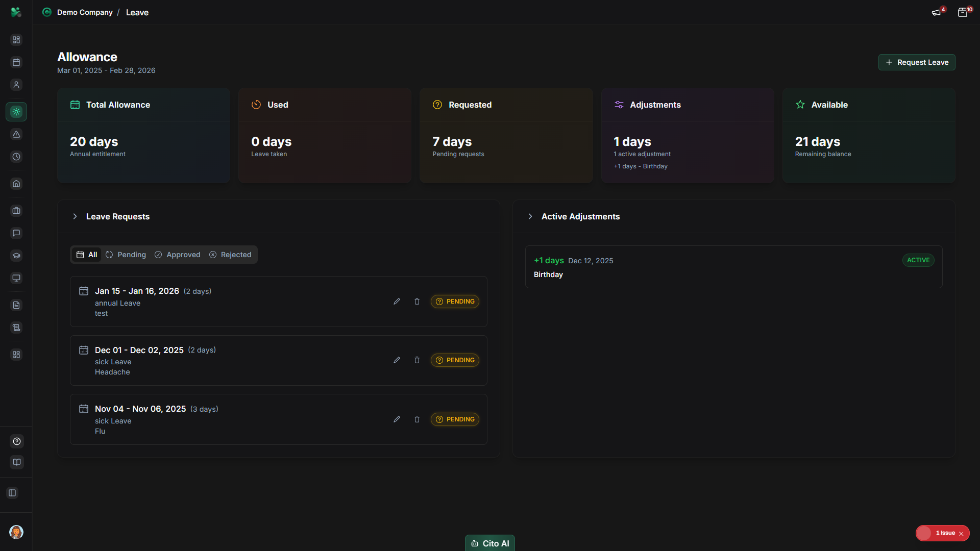Toggle the sidebar collapse control

[x=12, y=493]
